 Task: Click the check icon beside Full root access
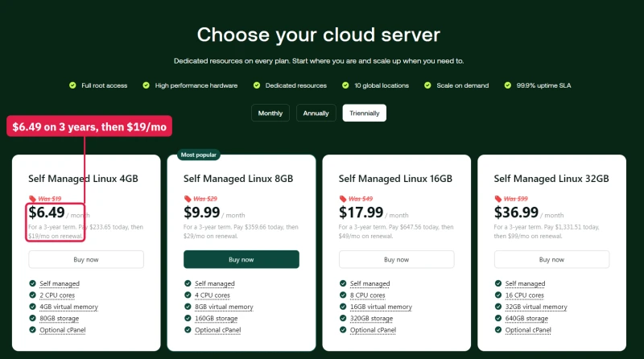pyautogui.click(x=72, y=85)
